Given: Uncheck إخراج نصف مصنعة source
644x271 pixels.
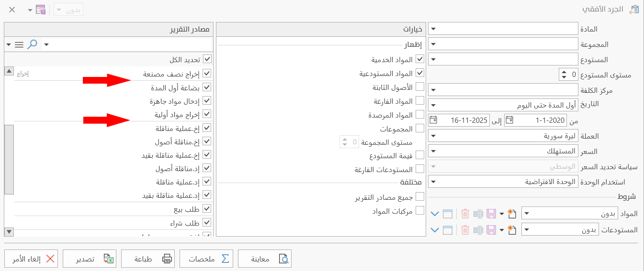Looking at the screenshot, I should (x=207, y=74).
